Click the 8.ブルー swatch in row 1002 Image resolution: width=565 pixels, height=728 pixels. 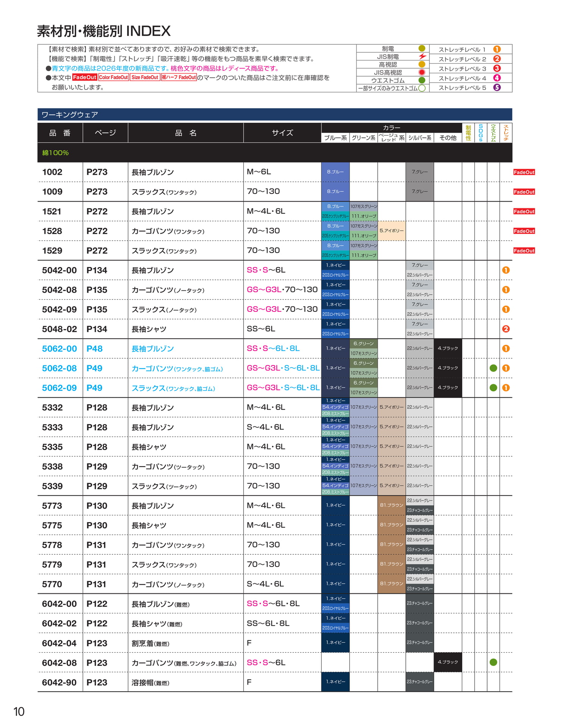click(335, 172)
